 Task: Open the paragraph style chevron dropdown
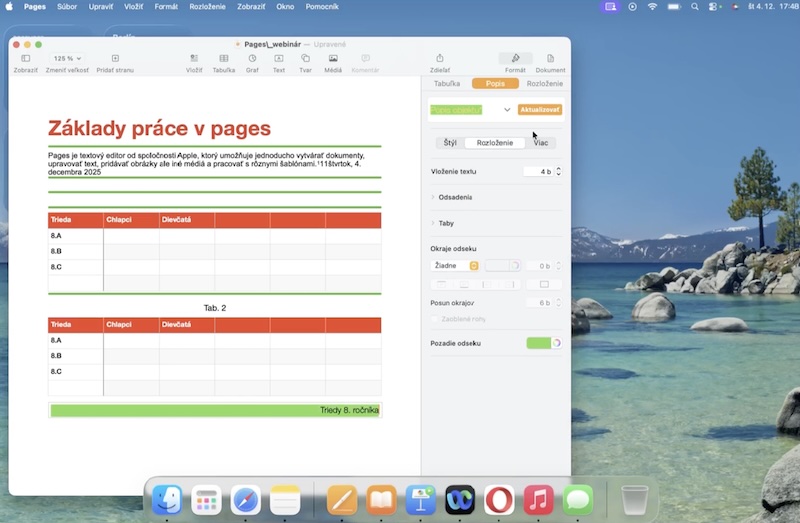pyautogui.click(x=507, y=110)
